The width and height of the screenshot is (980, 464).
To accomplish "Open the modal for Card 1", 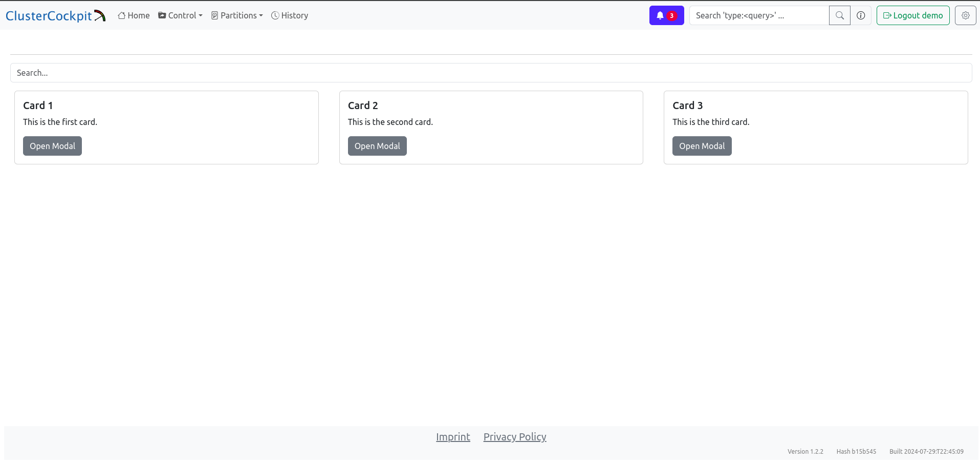I will coord(52,146).
